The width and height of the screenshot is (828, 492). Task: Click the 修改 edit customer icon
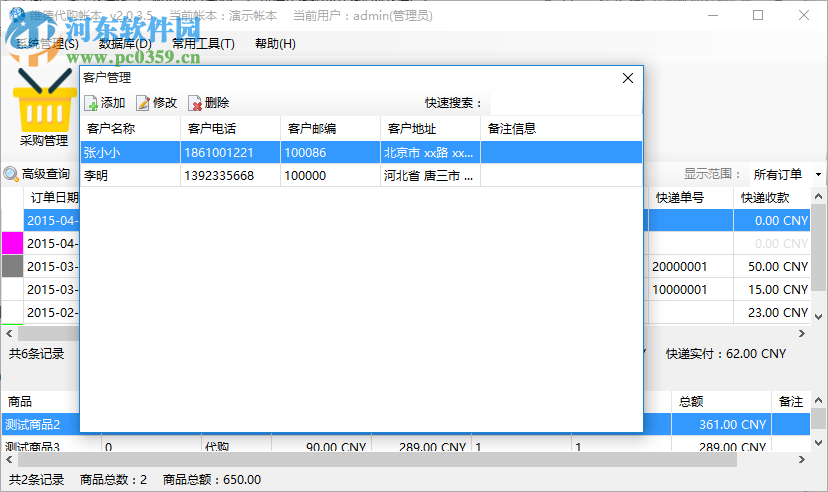(x=143, y=103)
